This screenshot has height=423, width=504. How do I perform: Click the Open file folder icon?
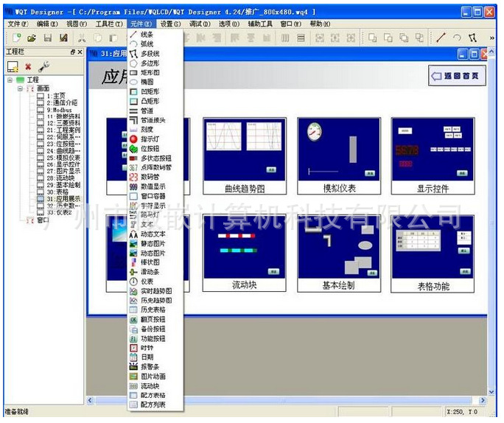(x=32, y=38)
